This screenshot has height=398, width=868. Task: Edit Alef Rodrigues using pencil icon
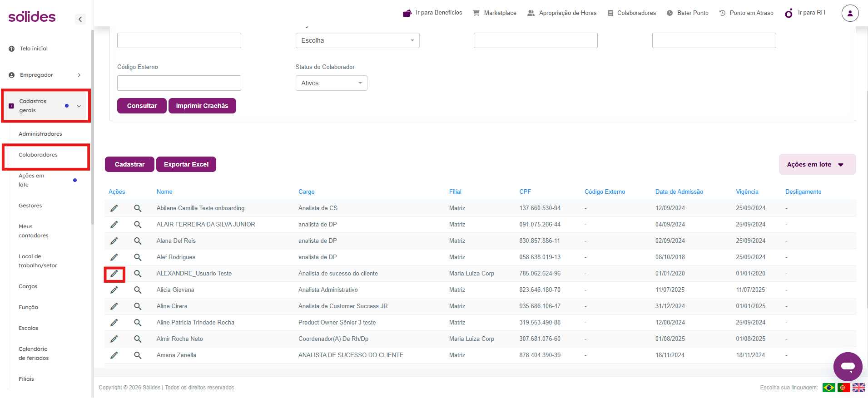point(114,257)
